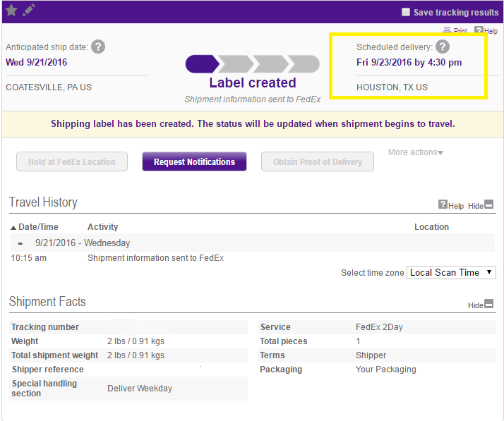504x421 pixels.
Task: Click the Total shipment weight label
Action: tap(54, 355)
